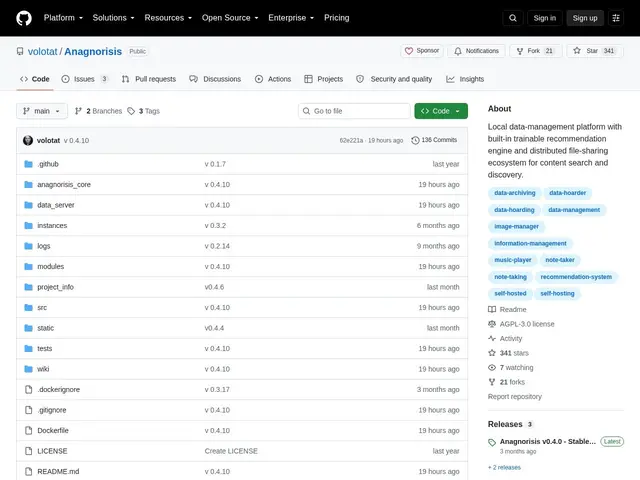Open Anagnorisis v0.4.0 release link
The image size is (640, 480).
tap(548, 442)
